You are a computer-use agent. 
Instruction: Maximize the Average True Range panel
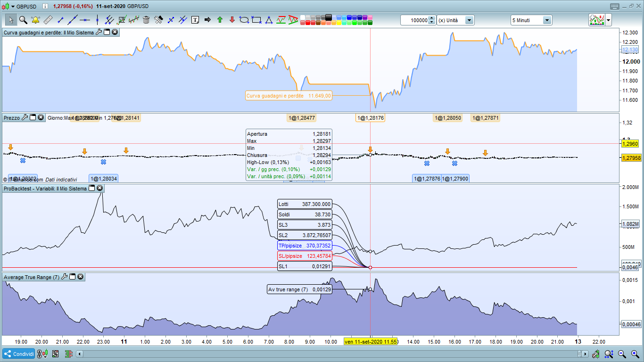73,277
